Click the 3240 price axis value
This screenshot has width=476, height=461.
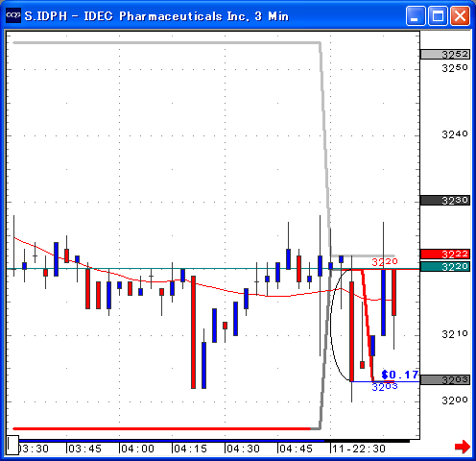[x=455, y=134]
